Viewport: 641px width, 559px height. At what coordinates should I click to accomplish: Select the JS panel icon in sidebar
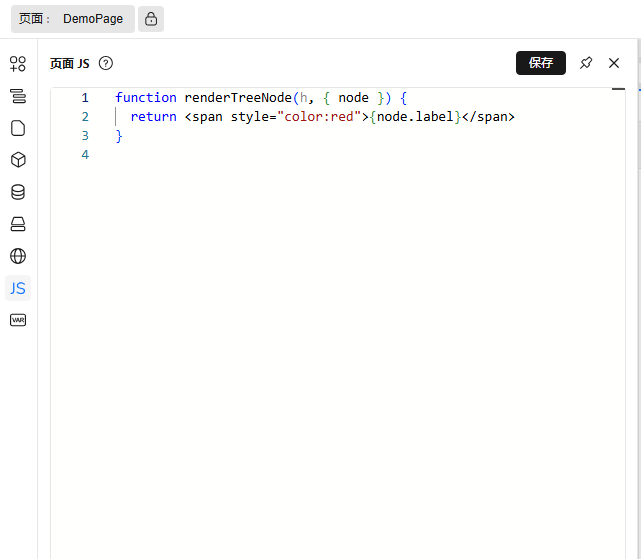(18, 288)
